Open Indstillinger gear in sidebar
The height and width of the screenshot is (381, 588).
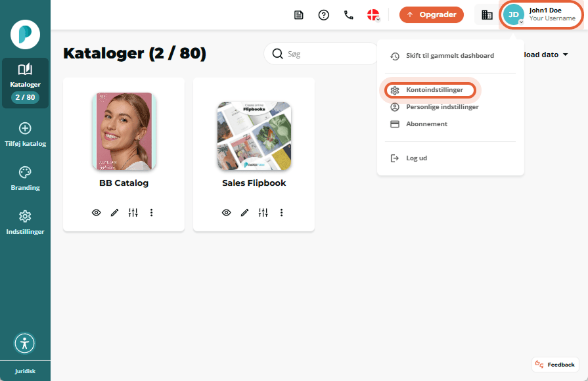click(x=25, y=223)
